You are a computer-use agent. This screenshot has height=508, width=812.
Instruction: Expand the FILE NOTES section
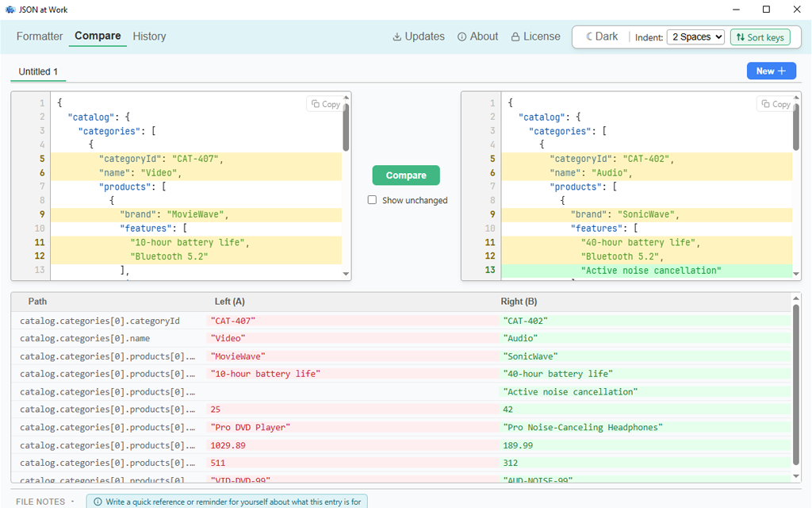(x=45, y=502)
